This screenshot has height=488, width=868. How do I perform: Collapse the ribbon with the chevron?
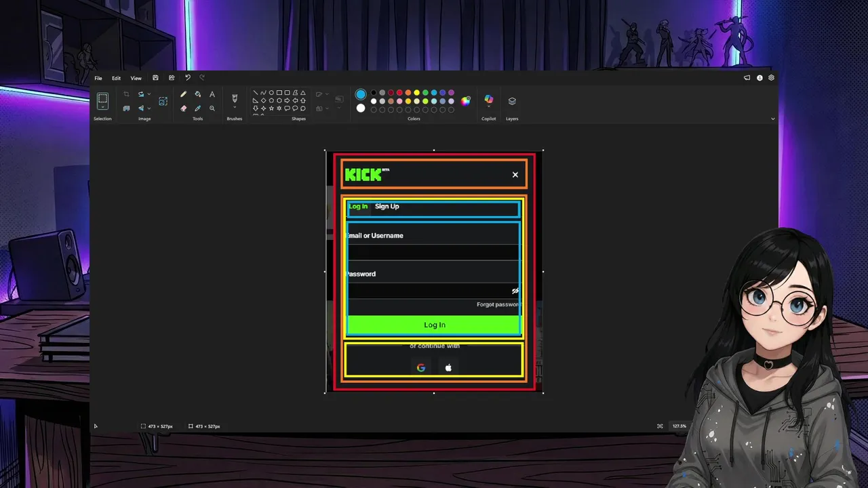(772, 119)
